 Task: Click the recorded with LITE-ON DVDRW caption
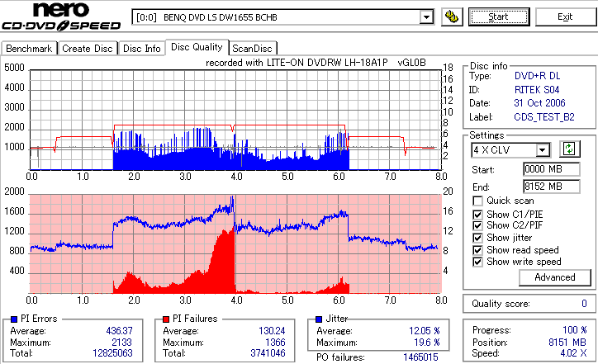pyautogui.click(x=316, y=63)
